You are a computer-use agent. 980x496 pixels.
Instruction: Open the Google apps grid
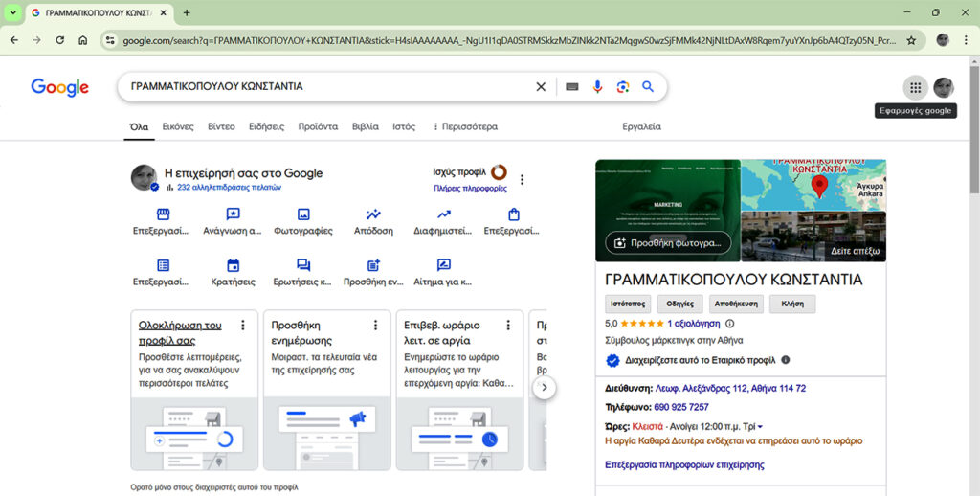pyautogui.click(x=915, y=87)
